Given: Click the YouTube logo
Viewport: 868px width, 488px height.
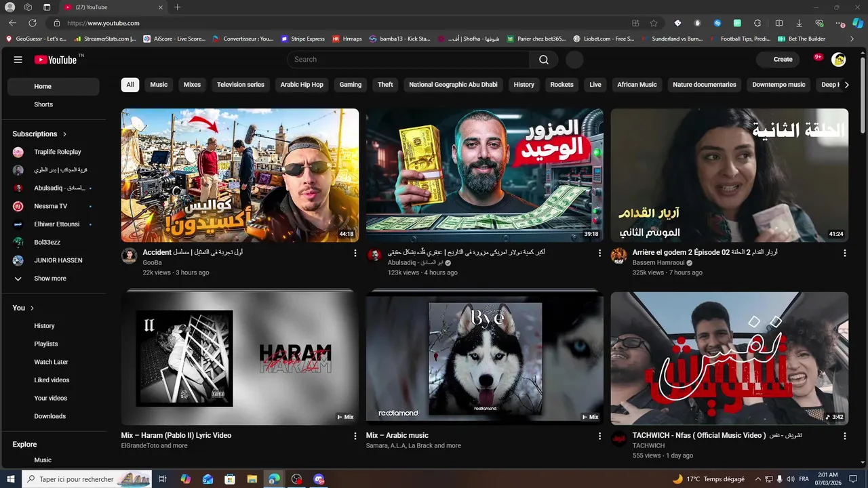Looking at the screenshot, I should pos(56,60).
